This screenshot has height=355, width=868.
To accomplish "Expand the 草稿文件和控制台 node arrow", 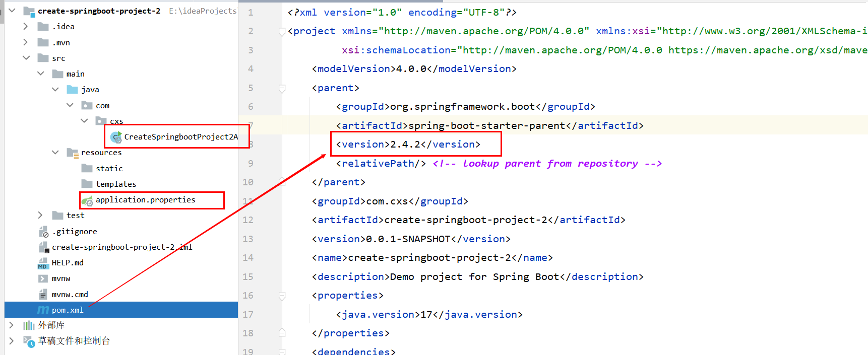I will point(12,341).
